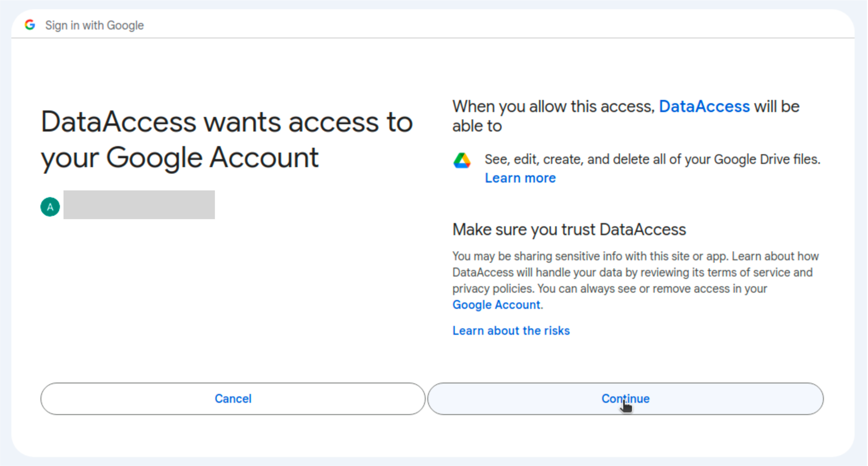Click the Sign in with Google header text
The height and width of the screenshot is (466, 868).
pyautogui.click(x=94, y=25)
